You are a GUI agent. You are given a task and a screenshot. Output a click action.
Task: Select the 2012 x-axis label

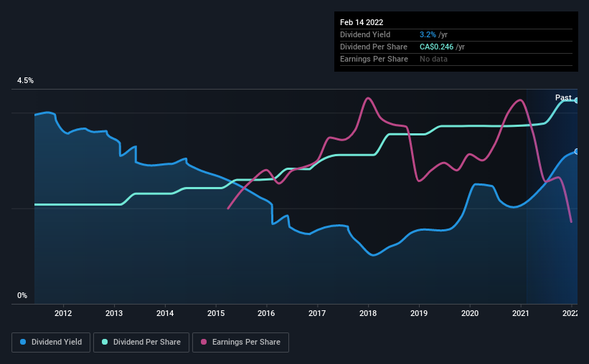[63, 313]
